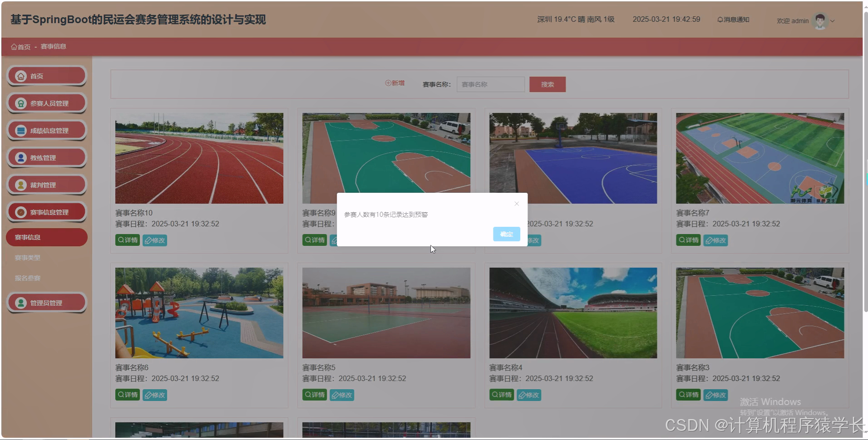Click the admin avatar picture
Viewport: 868px width, 440px height.
820,20
